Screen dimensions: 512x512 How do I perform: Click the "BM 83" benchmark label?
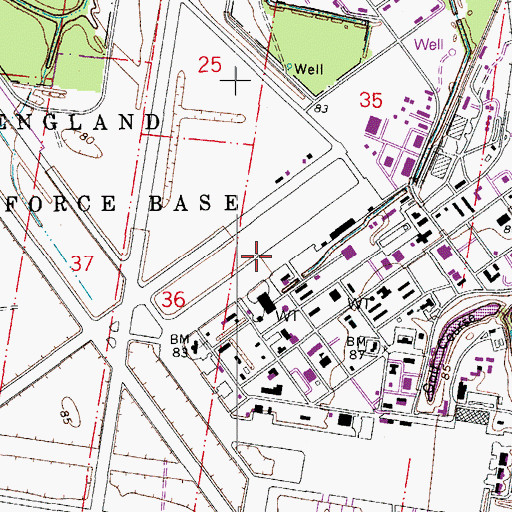(x=180, y=346)
